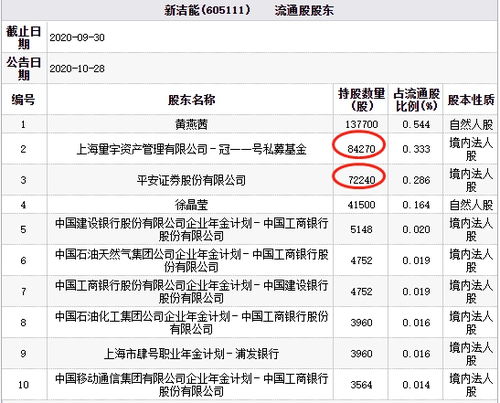500x403 pixels.
Task: Select shareholder name 黄燕茜
Action: (x=191, y=124)
